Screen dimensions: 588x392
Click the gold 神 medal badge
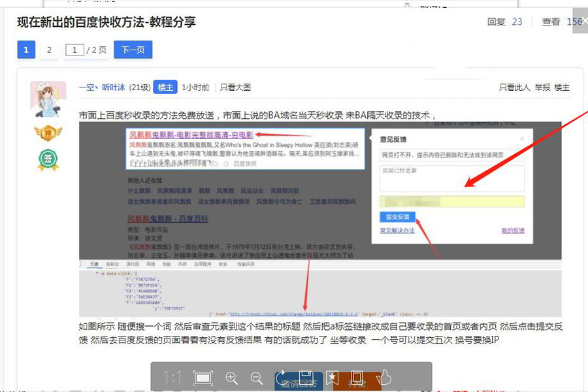(x=48, y=133)
